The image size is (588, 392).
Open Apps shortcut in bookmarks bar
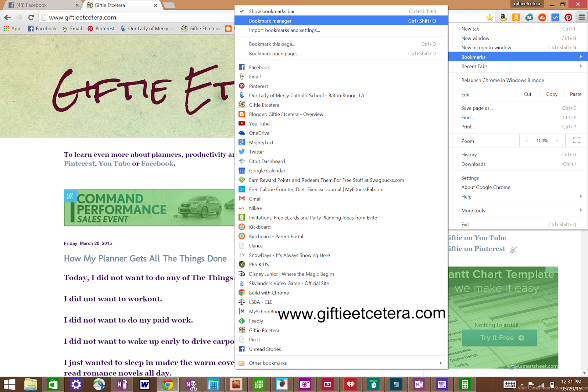click(x=13, y=28)
